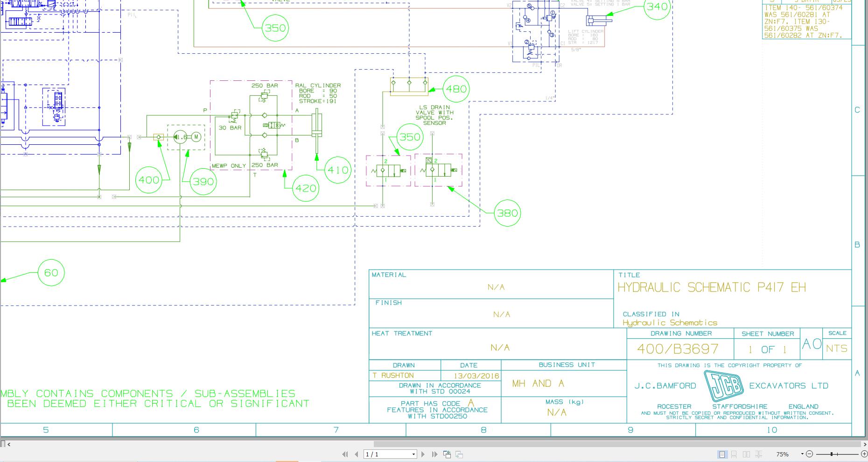Viewport: 868px width, 462px height.
Task: Select continuous page view mode
Action: [734, 454]
